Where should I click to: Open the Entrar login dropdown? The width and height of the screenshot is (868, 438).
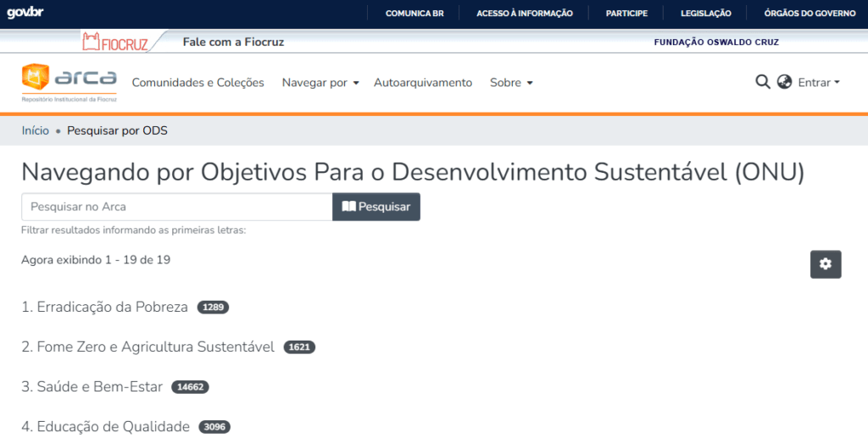point(819,82)
